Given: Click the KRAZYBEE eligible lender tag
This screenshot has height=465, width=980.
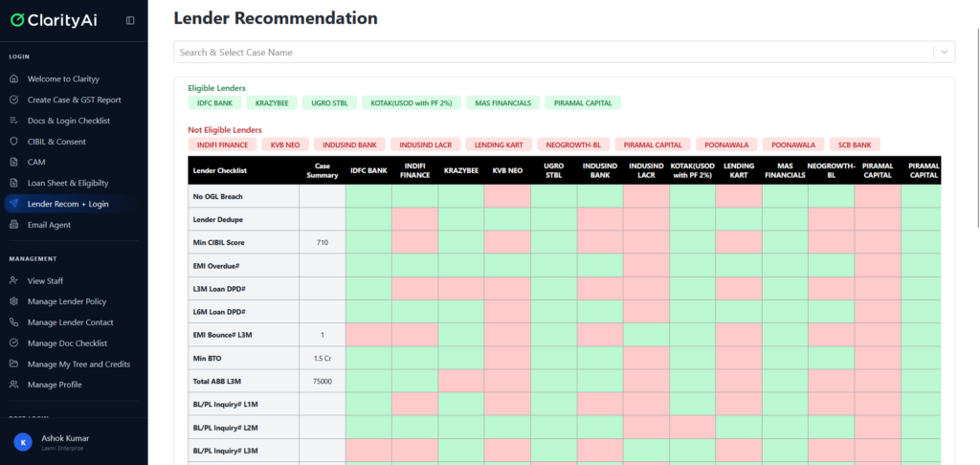Looking at the screenshot, I should [270, 102].
